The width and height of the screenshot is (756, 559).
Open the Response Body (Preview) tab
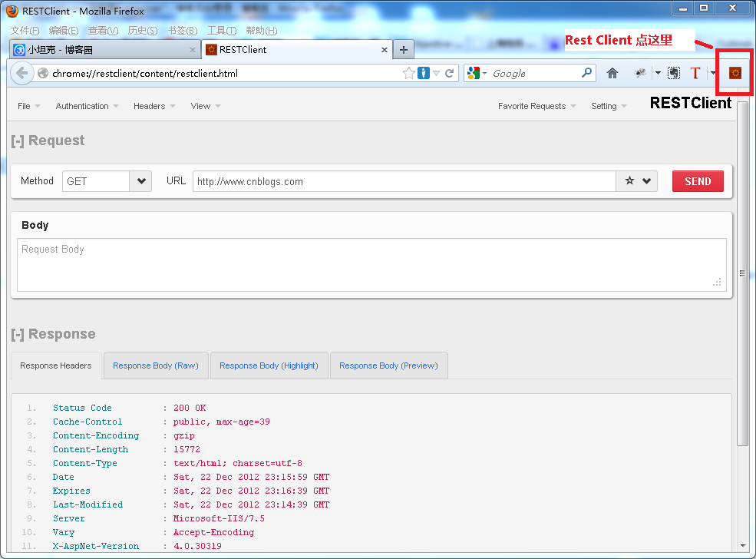388,365
